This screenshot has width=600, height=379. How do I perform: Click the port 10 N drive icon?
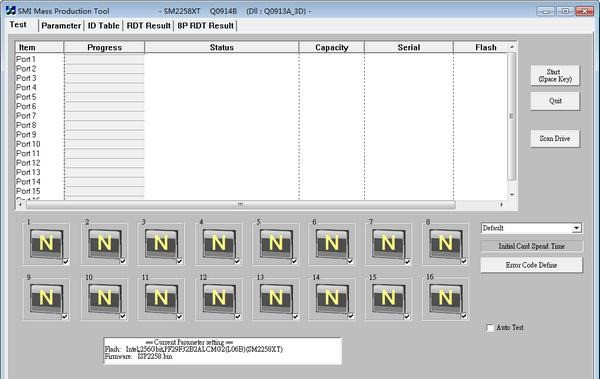point(104,299)
